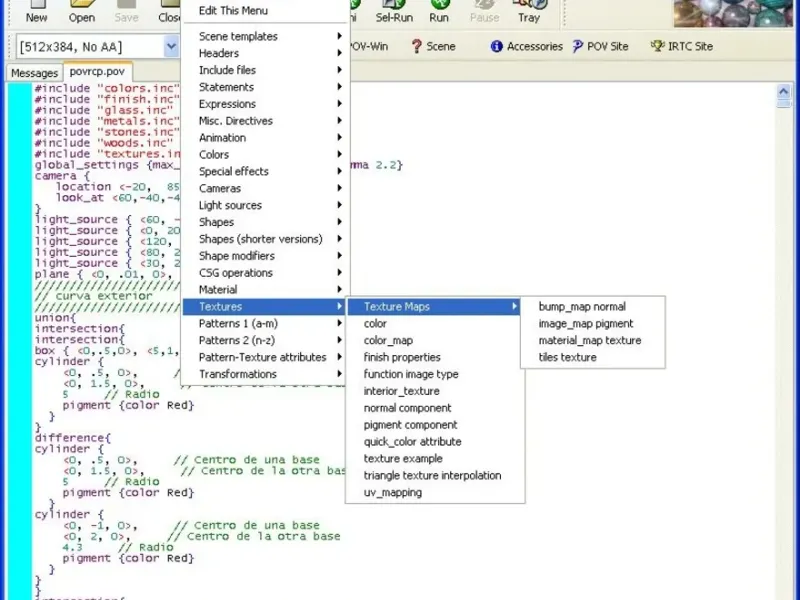The width and height of the screenshot is (800, 600).
Task: Insert the finish properties texture item
Action: pos(402,357)
